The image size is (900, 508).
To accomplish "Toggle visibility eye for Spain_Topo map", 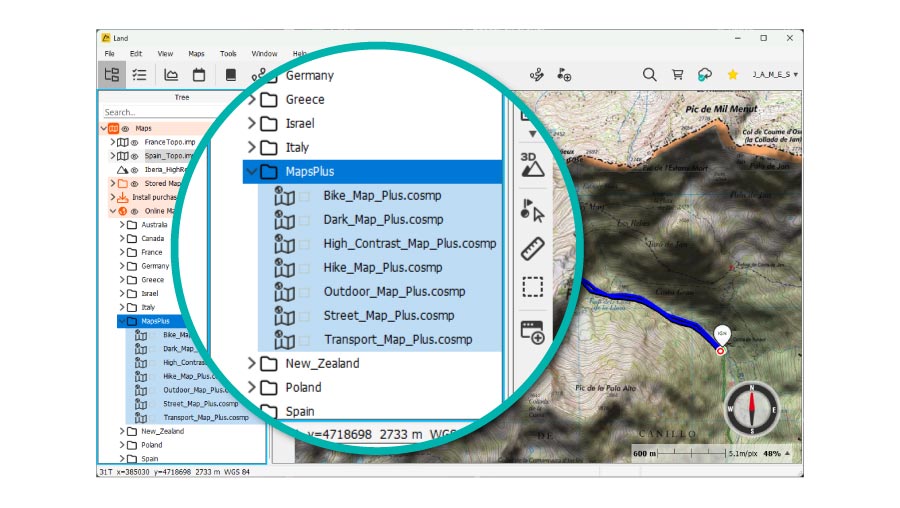I will tap(134, 156).
